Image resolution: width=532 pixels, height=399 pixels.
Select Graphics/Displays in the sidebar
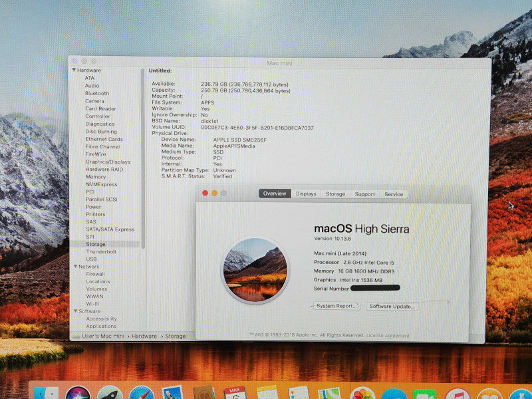point(108,162)
